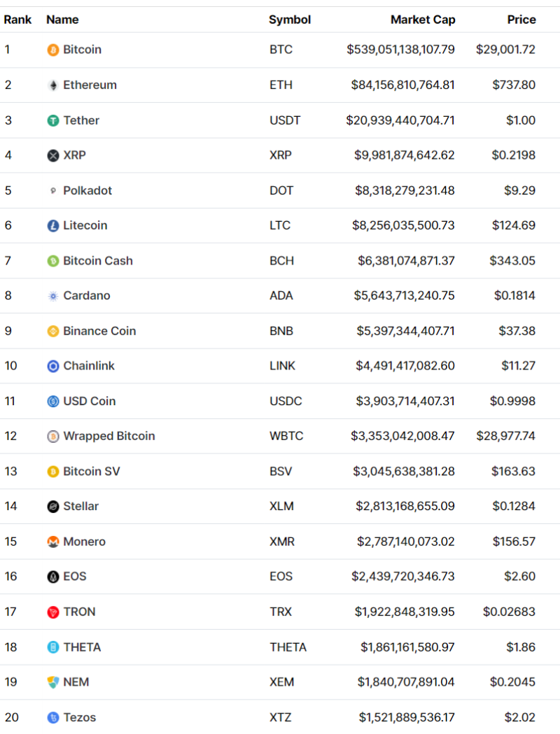Click the green Bitcoin Cash logo icon
The height and width of the screenshot is (734, 560).
click(53, 261)
